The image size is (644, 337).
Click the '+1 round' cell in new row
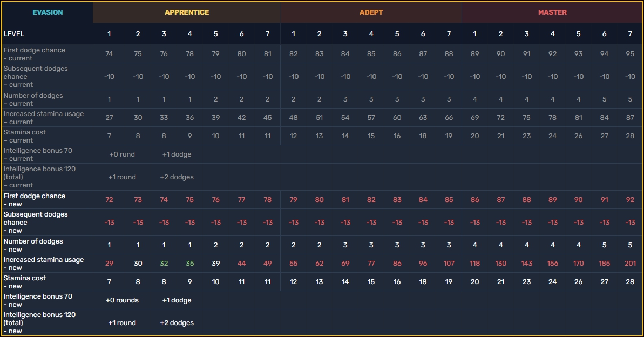click(x=122, y=323)
